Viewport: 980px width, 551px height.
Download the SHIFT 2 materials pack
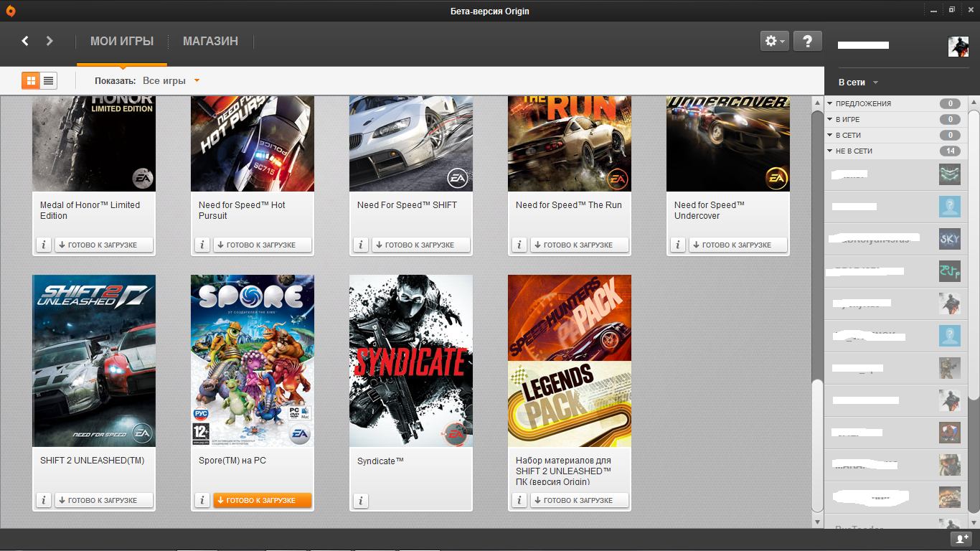[580, 500]
